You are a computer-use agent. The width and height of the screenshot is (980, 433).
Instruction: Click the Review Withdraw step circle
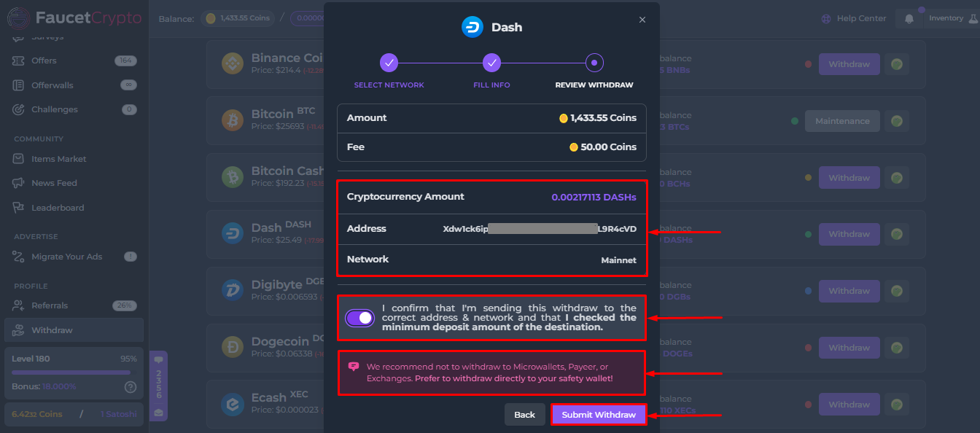[x=594, y=63]
